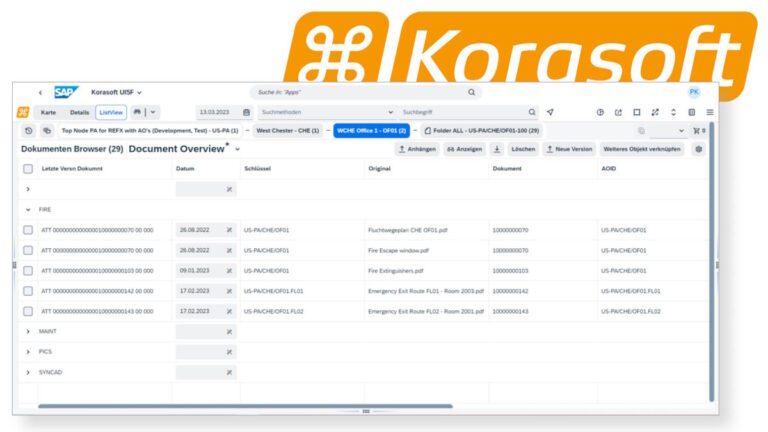Click the Löschen button

tap(523, 149)
